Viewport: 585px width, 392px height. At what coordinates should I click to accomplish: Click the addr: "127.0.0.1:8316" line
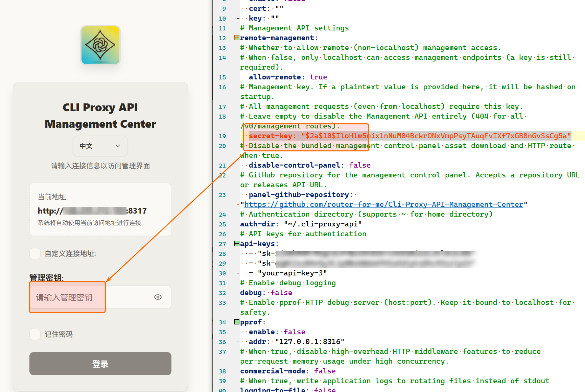[x=297, y=342]
